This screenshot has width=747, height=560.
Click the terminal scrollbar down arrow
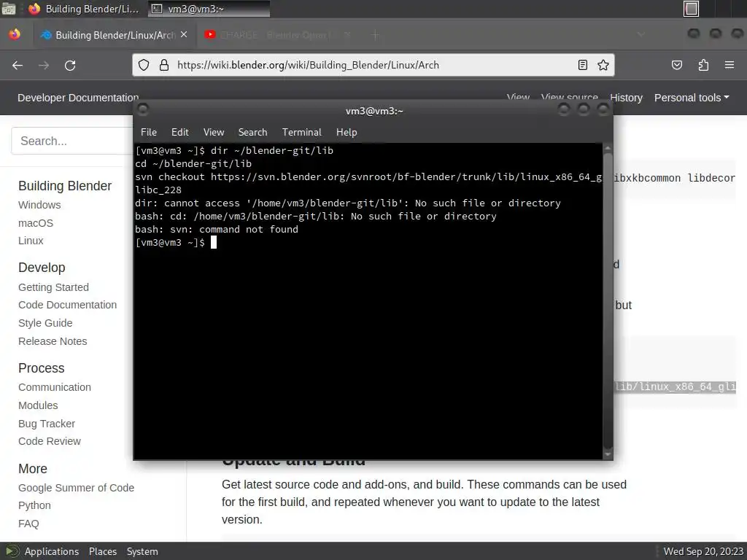(608, 454)
